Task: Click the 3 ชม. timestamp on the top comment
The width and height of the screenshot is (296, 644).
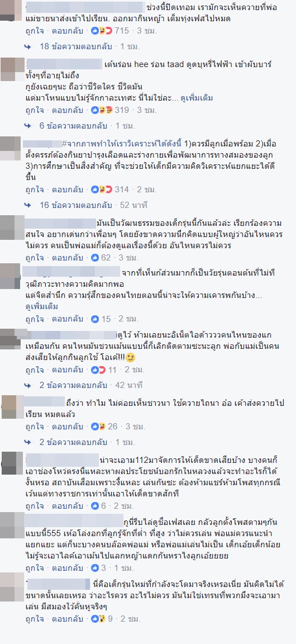Action: tap(145, 31)
